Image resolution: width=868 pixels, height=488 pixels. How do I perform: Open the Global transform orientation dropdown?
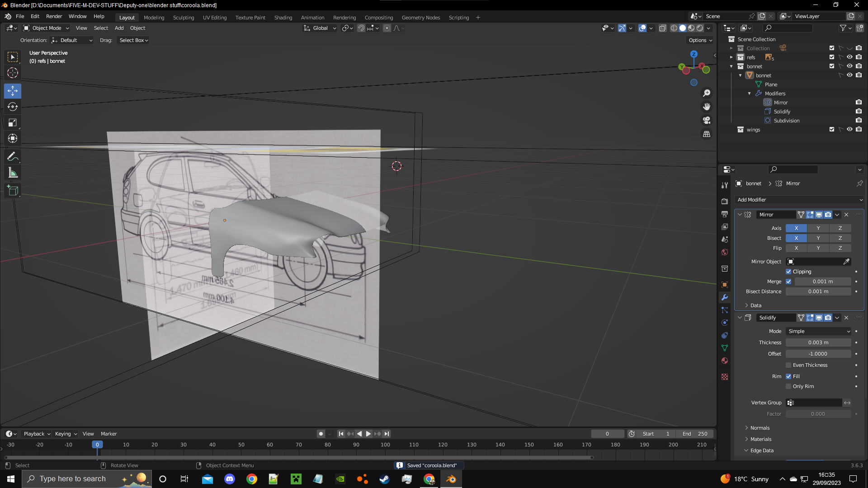(x=320, y=28)
